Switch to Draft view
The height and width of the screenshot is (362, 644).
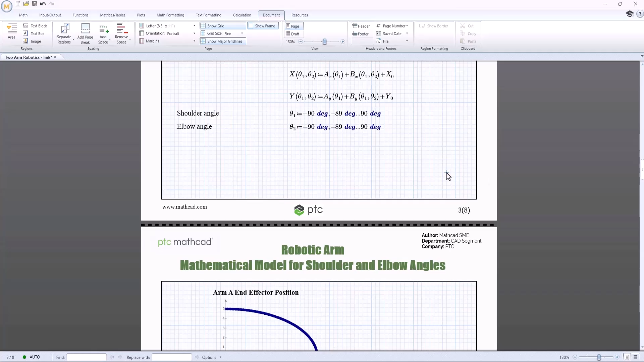(293, 34)
